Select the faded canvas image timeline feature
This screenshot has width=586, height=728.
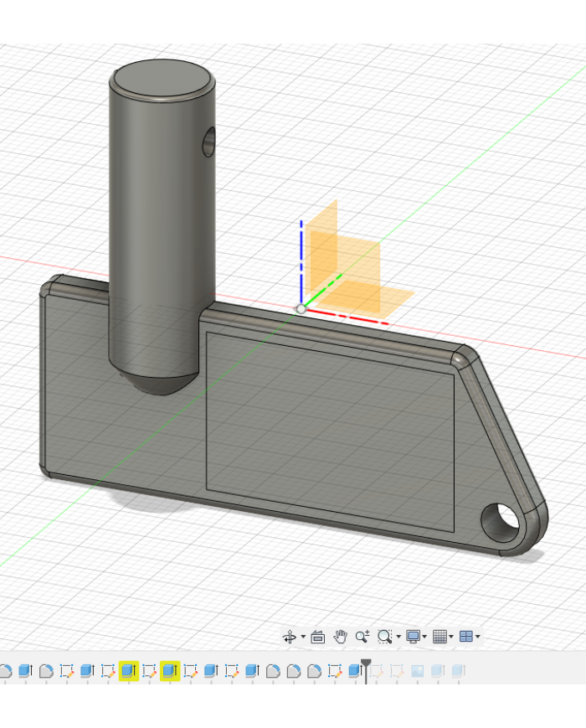click(417, 670)
